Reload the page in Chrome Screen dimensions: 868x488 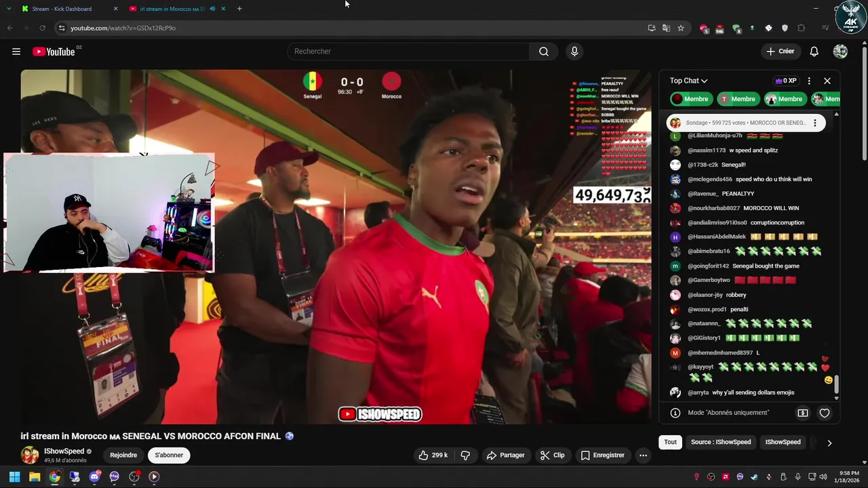(42, 28)
